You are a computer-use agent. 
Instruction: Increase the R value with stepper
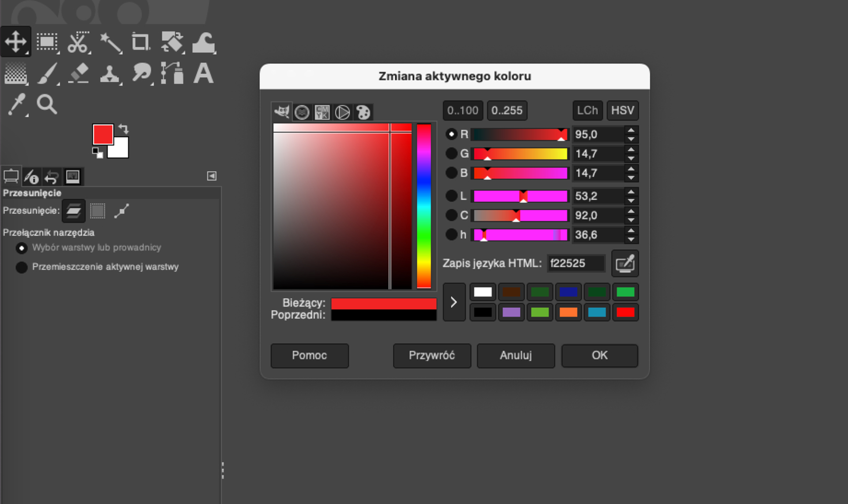coord(631,130)
